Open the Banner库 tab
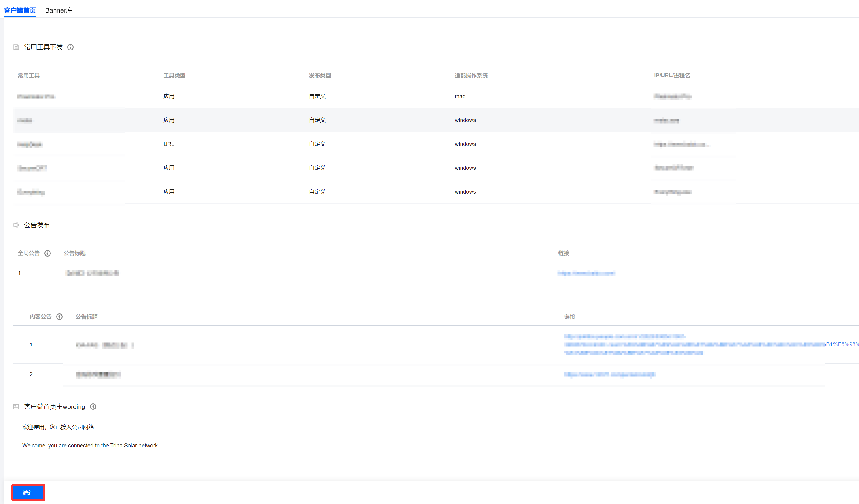The image size is (859, 504). pos(59,10)
